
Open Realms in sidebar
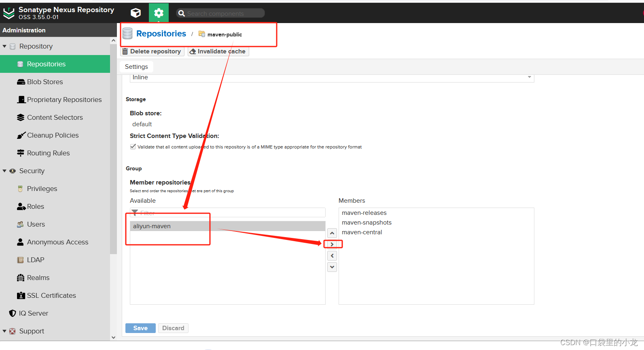point(55,278)
